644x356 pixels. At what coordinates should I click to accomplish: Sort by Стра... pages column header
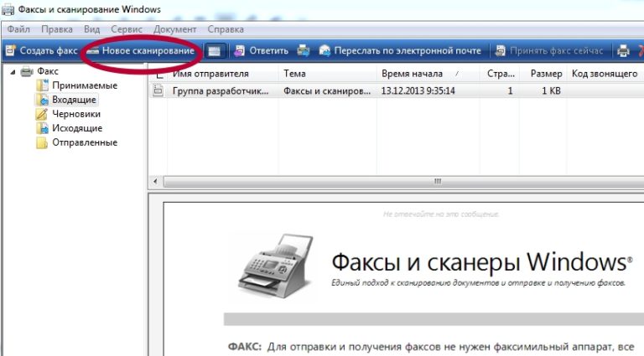[500, 74]
